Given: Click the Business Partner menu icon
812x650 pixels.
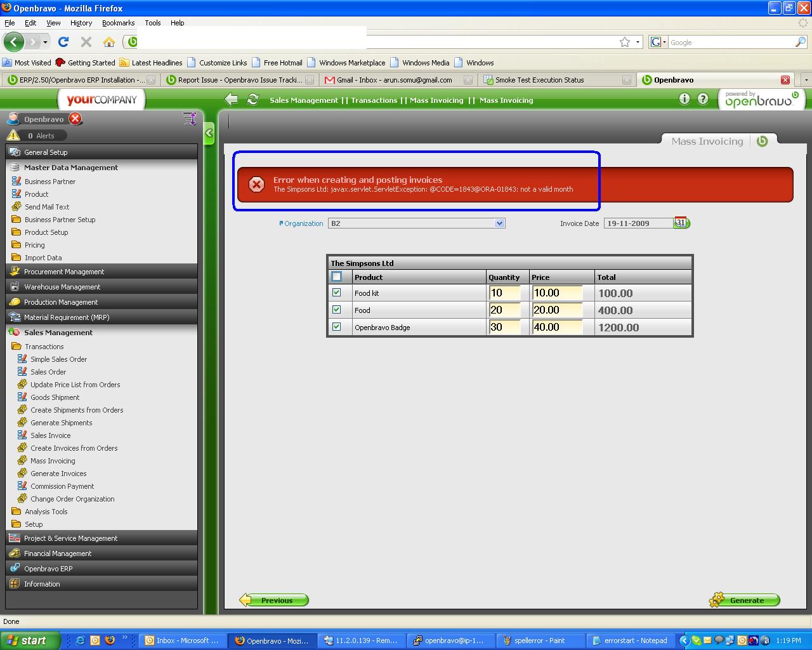Looking at the screenshot, I should tap(16, 182).
